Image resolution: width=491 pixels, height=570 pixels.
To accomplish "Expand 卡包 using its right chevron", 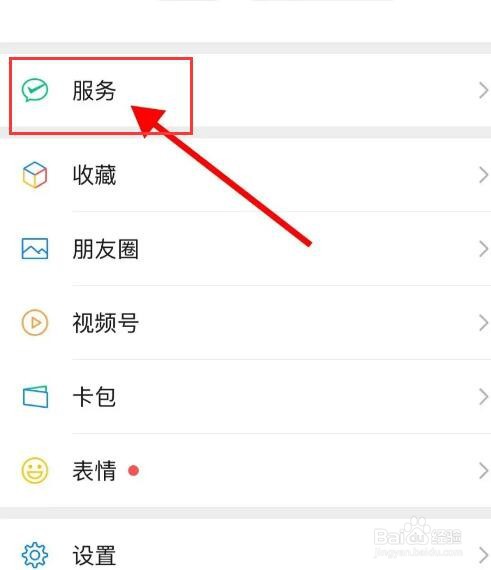I will point(483,397).
